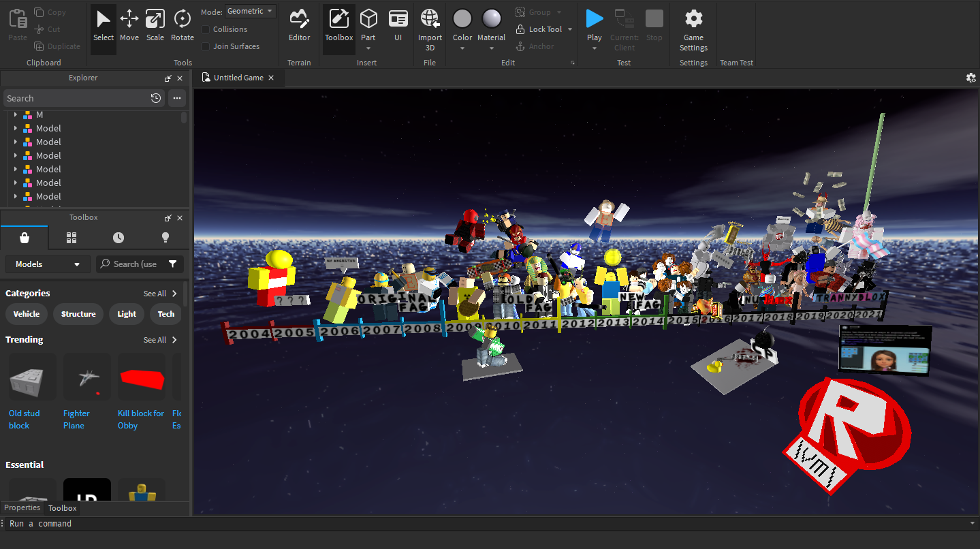Open the Models category dropdown in Toolbox
Image resolution: width=980 pixels, height=549 pixels.
[48, 264]
